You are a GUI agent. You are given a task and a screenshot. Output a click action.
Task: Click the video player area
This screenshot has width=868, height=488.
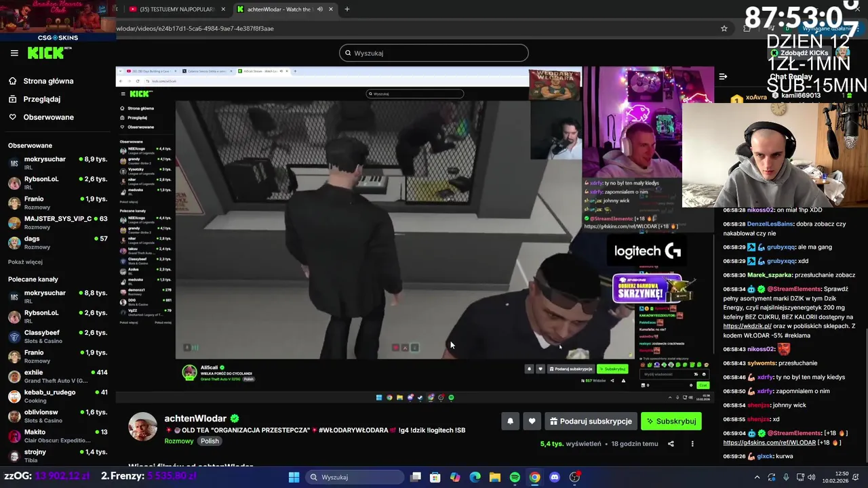tap(414, 236)
